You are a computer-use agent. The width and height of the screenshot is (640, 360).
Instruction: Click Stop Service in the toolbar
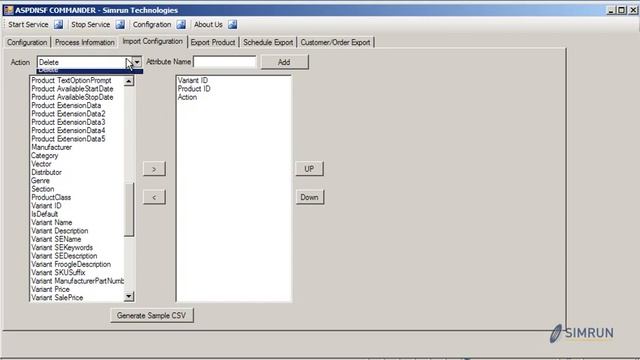click(x=91, y=24)
